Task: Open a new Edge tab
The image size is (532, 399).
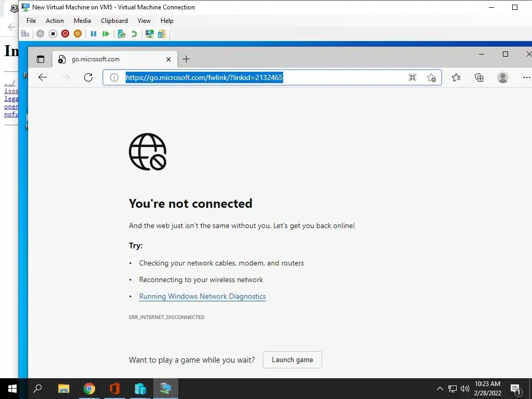Action: click(187, 59)
